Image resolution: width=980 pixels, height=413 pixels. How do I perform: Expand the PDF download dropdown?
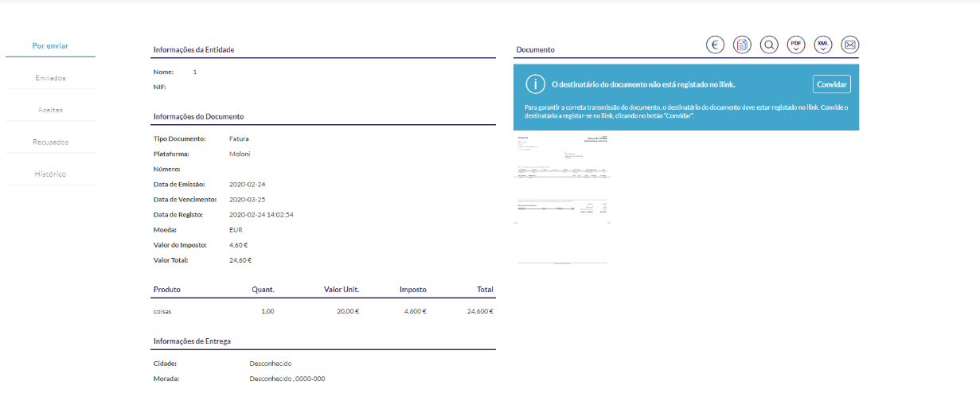click(796, 45)
